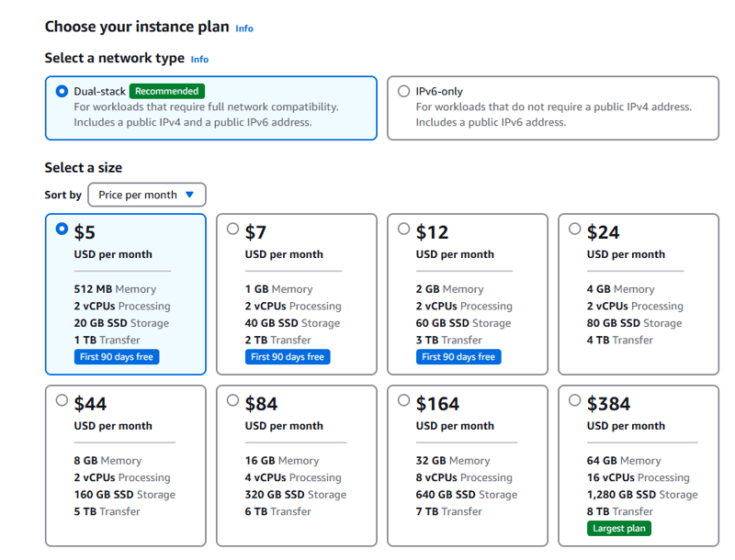Click the green Recommended badge

[x=166, y=91]
